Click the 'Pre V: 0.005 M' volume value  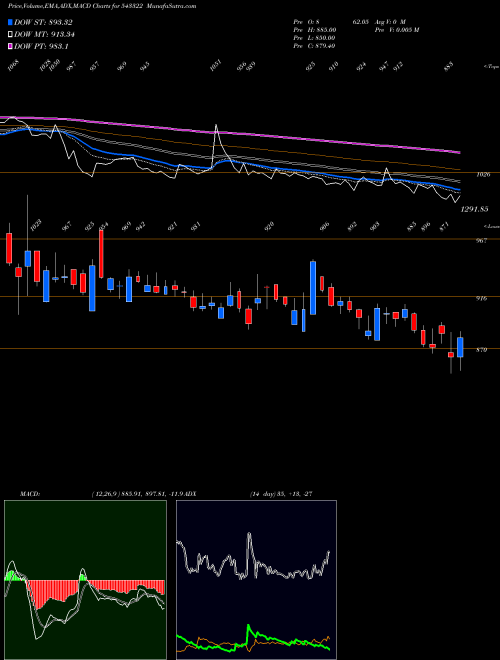(x=398, y=30)
